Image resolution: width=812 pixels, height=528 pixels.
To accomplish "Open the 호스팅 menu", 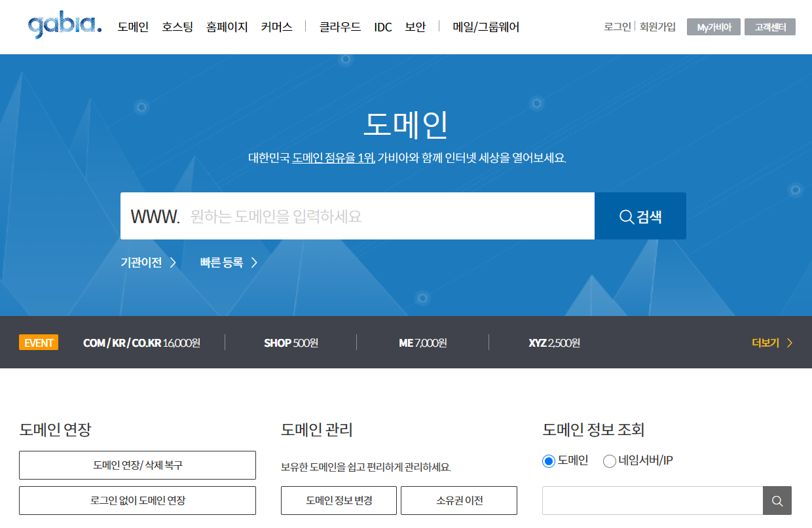I will point(177,27).
